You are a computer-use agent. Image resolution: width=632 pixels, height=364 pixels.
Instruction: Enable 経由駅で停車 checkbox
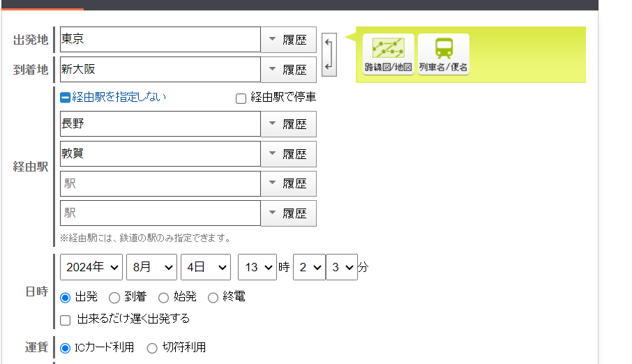click(x=241, y=98)
